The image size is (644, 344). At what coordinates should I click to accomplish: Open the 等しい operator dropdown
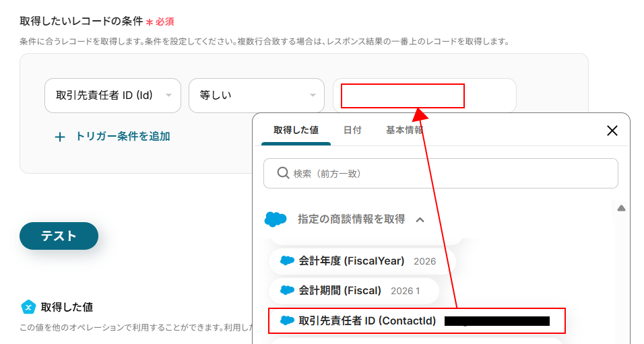point(256,95)
